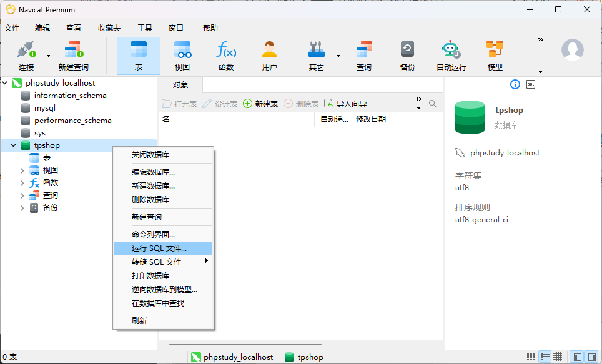Open the 视图 views toolbar icon
Viewport: 602px width, 364px height.
click(x=182, y=56)
